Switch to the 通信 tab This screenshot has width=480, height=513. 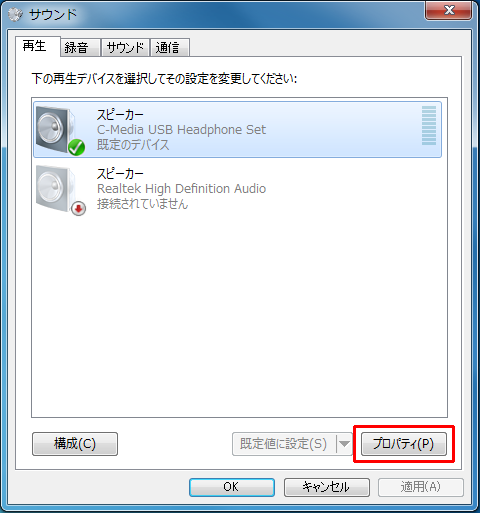170,48
